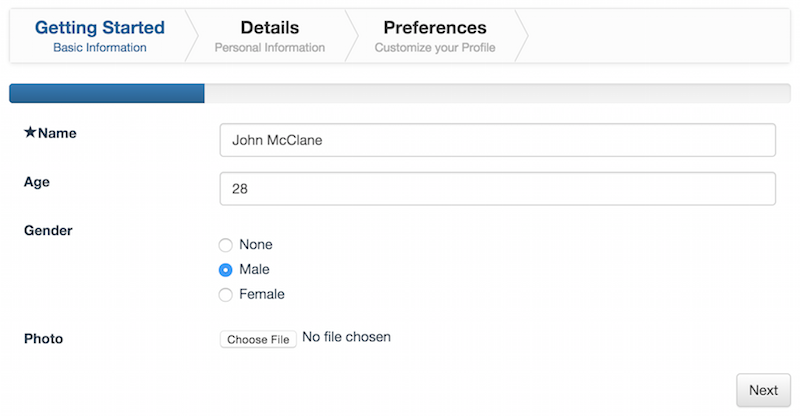Click the "Basic Information" subtitle text
This screenshot has width=800, height=416.
[x=99, y=47]
